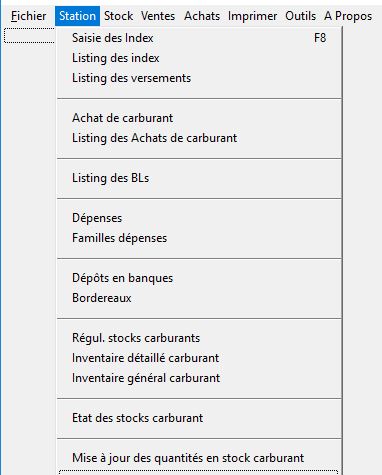382x475 pixels.
Task: Open the Achats menu
Action: [202, 16]
